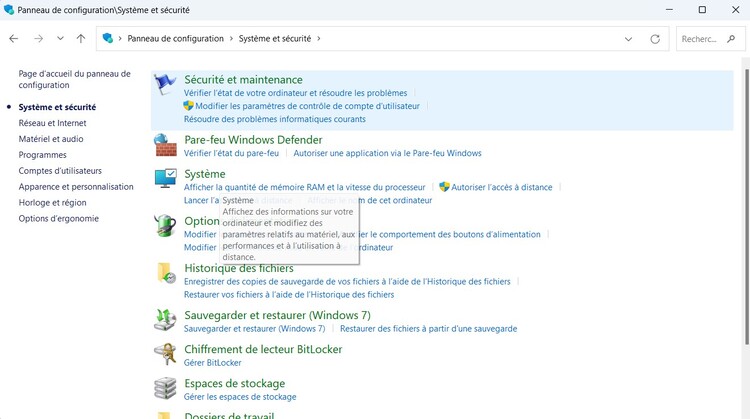Select Options d'ergonomie in the sidebar
This screenshot has width=750, height=419.
59,219
